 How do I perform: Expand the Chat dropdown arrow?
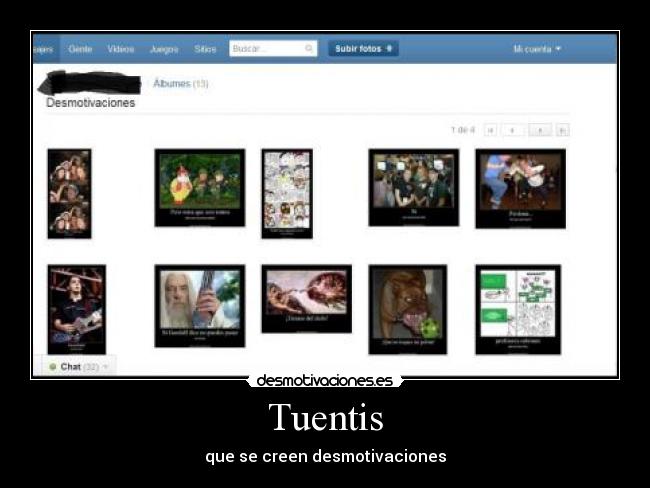point(105,367)
